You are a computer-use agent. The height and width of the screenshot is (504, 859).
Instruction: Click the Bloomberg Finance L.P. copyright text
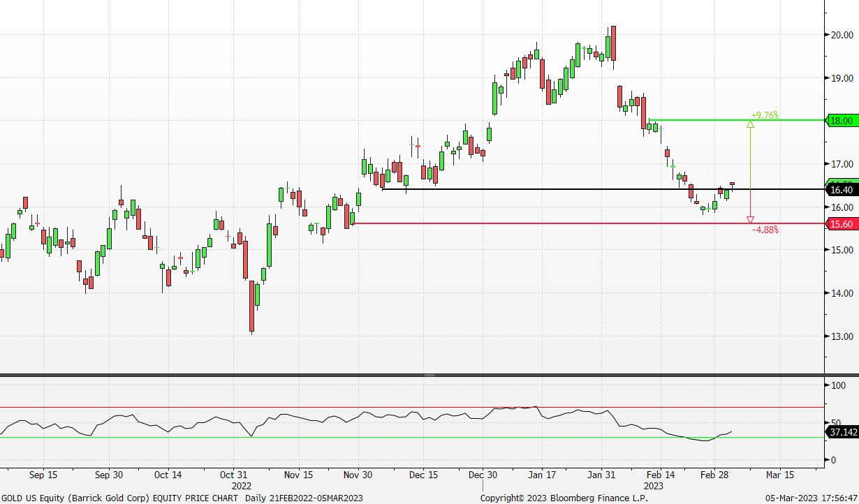pyautogui.click(x=564, y=498)
